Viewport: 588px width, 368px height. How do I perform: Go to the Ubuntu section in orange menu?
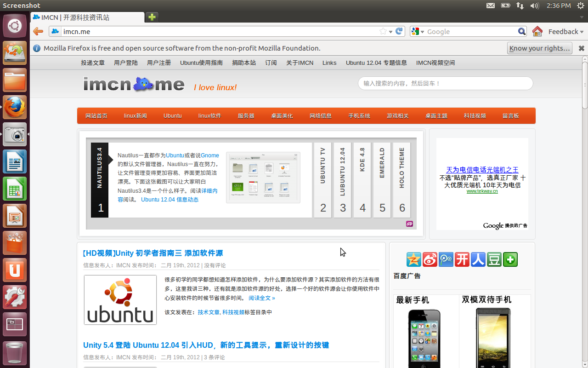(x=173, y=116)
